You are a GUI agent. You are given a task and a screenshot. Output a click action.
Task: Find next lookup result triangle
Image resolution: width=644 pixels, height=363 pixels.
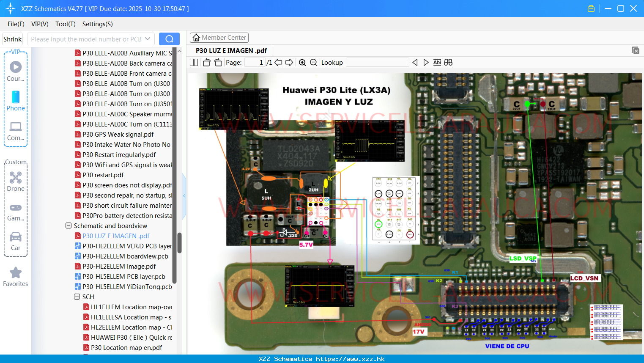(x=426, y=62)
